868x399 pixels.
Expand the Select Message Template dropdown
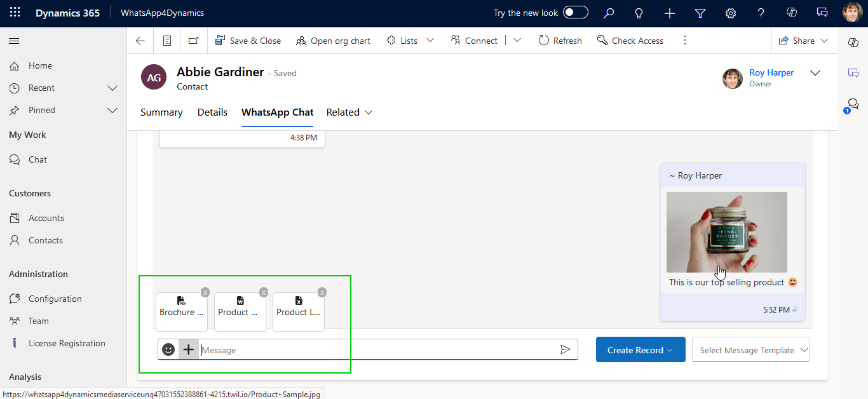coord(750,350)
